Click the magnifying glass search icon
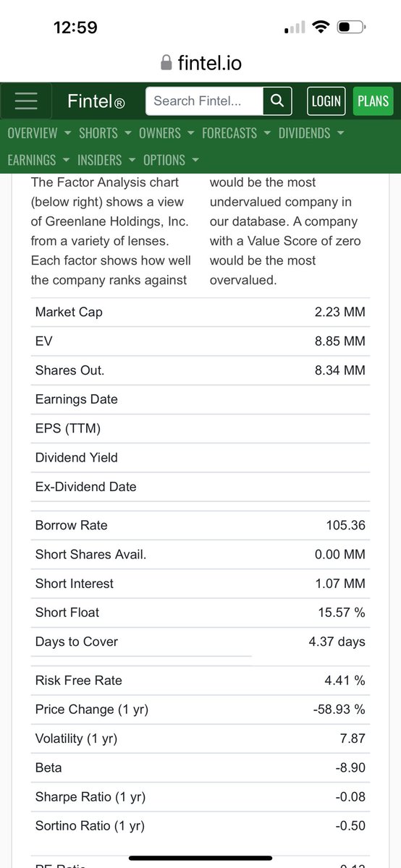 [x=277, y=101]
